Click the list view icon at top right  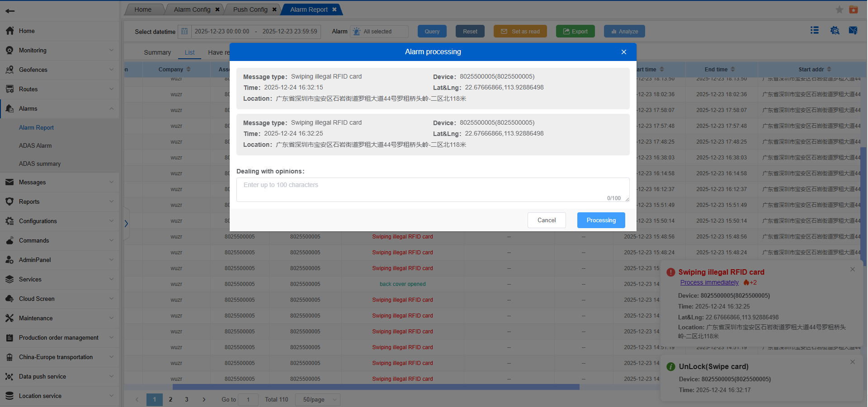pos(815,30)
